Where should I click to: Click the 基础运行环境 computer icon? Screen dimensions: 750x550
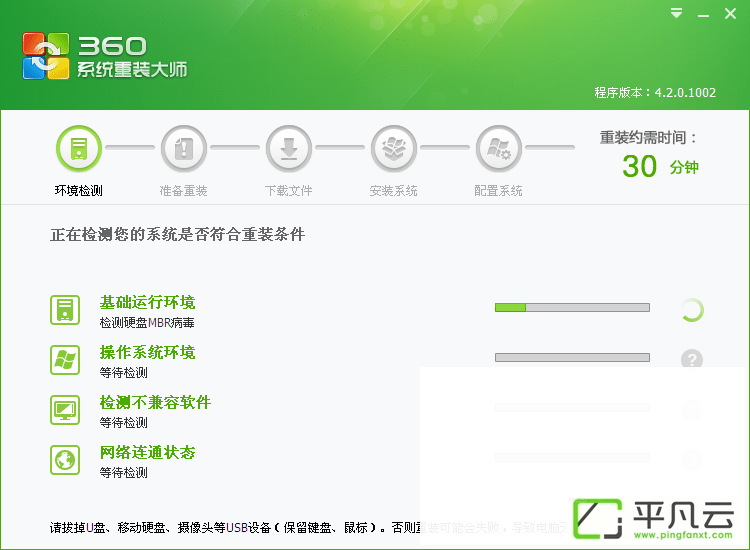[65, 310]
